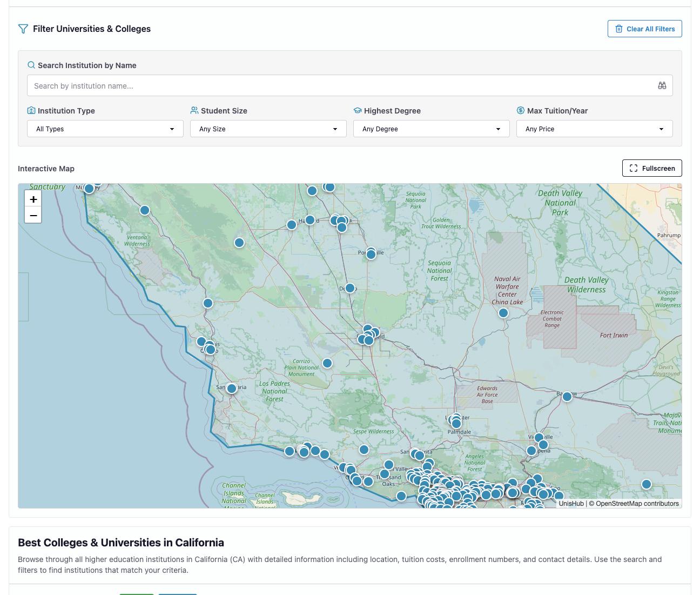Open the Max Tuition/Year dropdown
Screen dimensions: 700x595
coord(594,129)
